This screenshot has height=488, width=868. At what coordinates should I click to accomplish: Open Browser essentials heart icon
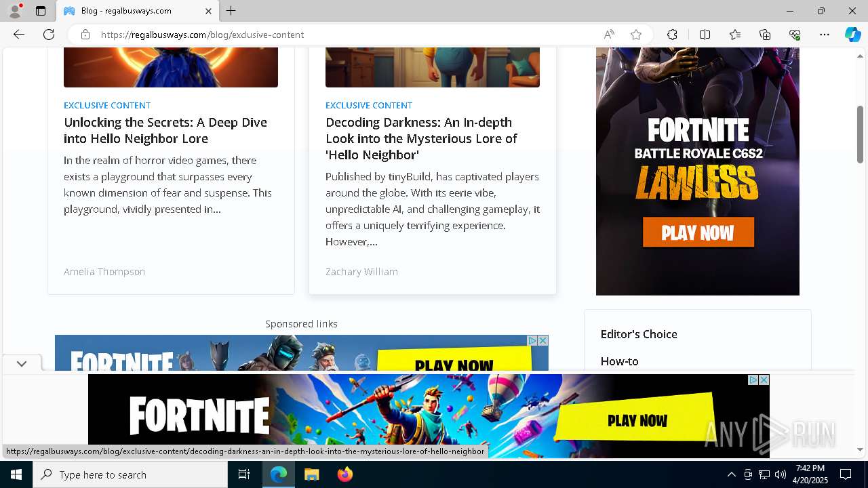(795, 35)
